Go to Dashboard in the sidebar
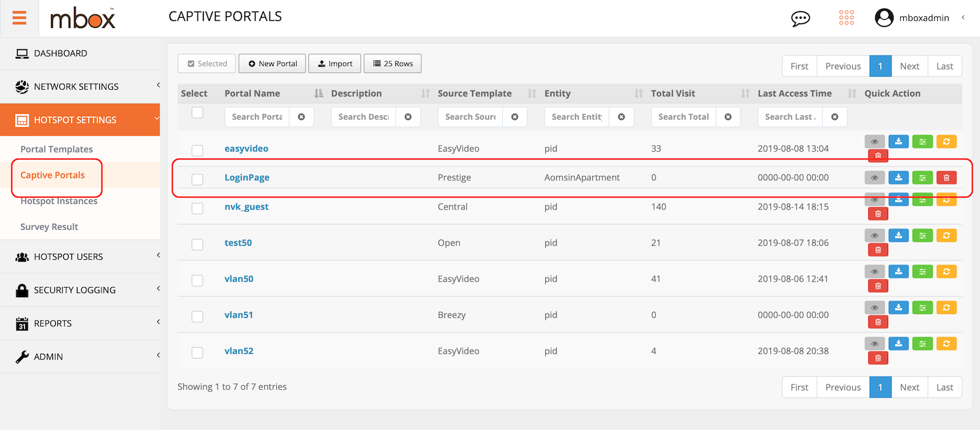Screen dimensions: 980x430 (80, 53)
